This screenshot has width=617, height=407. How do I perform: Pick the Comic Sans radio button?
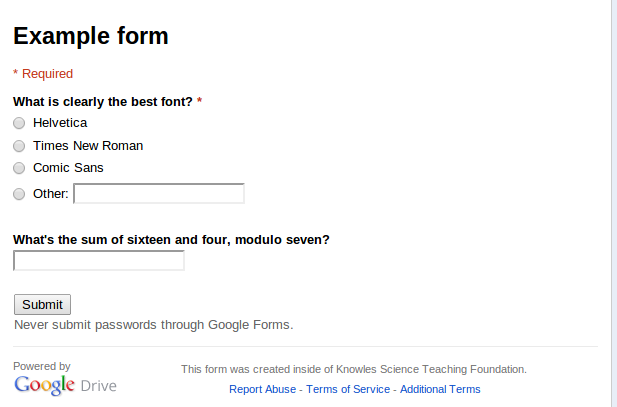click(19, 168)
